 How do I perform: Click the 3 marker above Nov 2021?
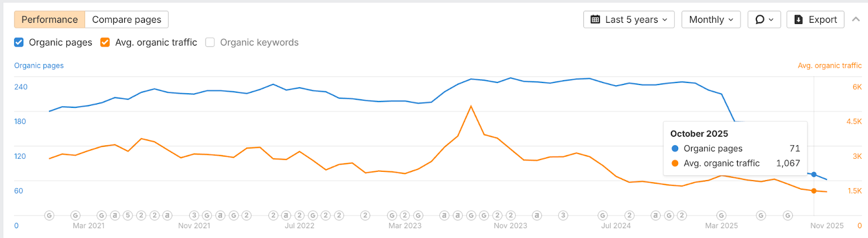[194, 215]
